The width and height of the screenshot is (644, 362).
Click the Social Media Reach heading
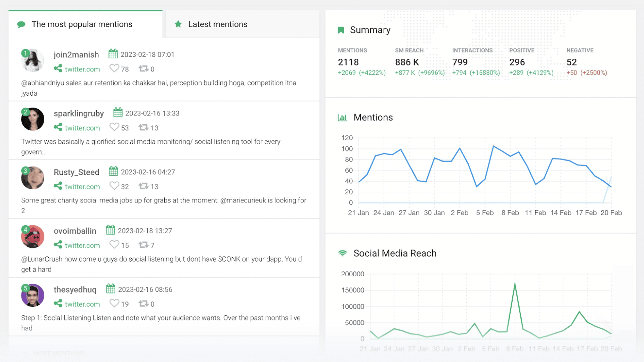click(x=395, y=253)
